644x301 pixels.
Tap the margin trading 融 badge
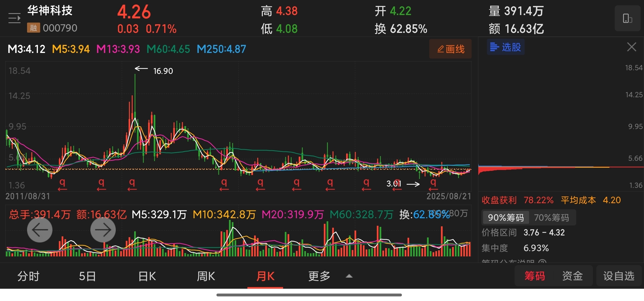pyautogui.click(x=33, y=28)
